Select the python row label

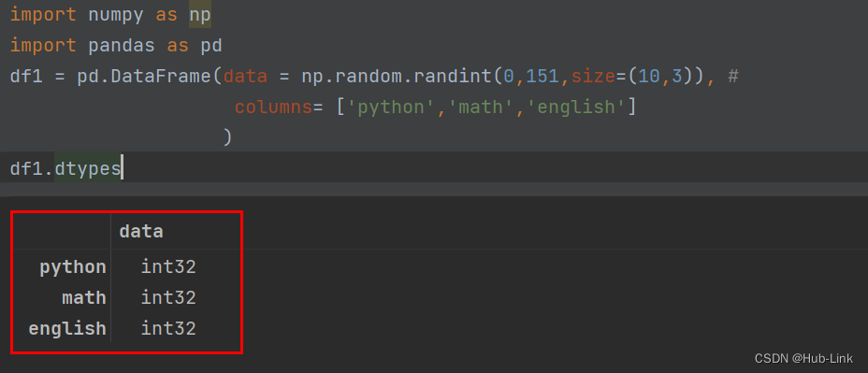click(x=73, y=267)
